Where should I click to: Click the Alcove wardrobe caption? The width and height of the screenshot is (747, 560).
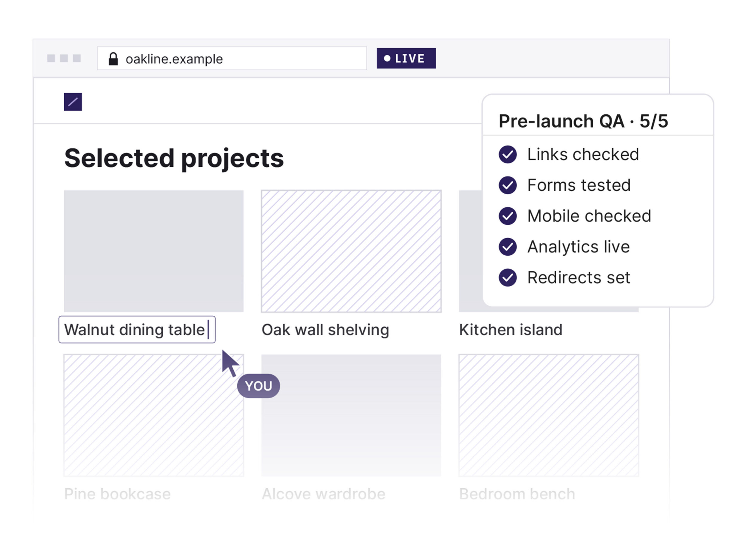tap(324, 494)
